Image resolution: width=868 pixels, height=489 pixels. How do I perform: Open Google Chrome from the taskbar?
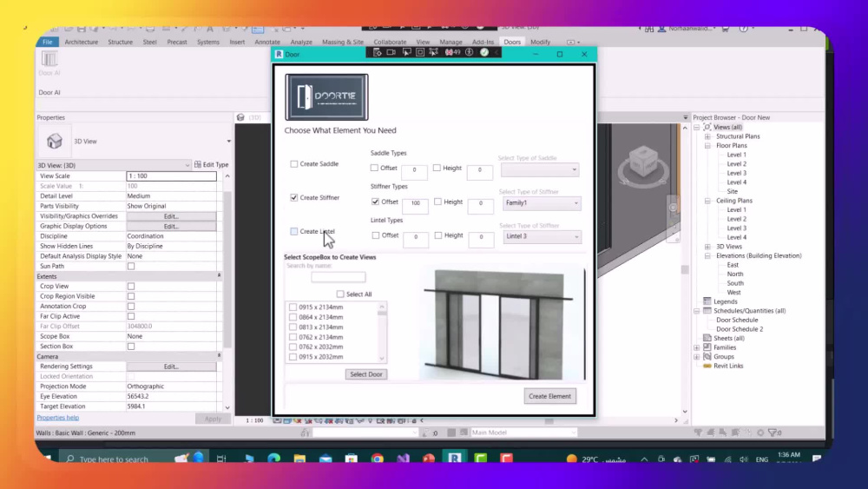tap(377, 459)
